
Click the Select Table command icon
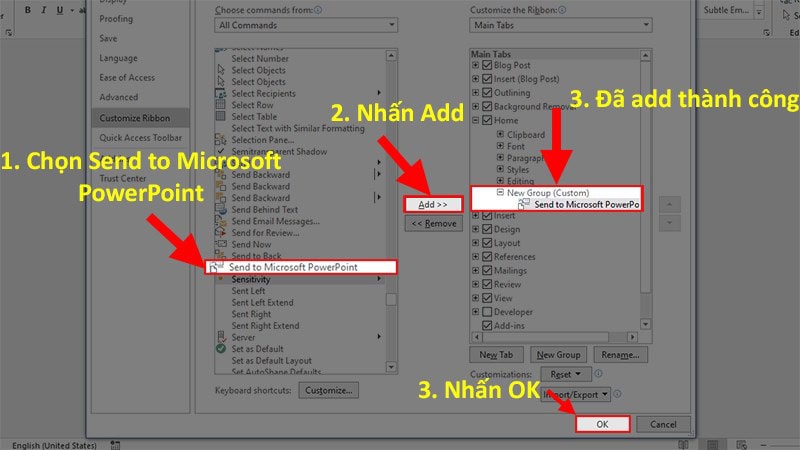pyautogui.click(x=220, y=116)
